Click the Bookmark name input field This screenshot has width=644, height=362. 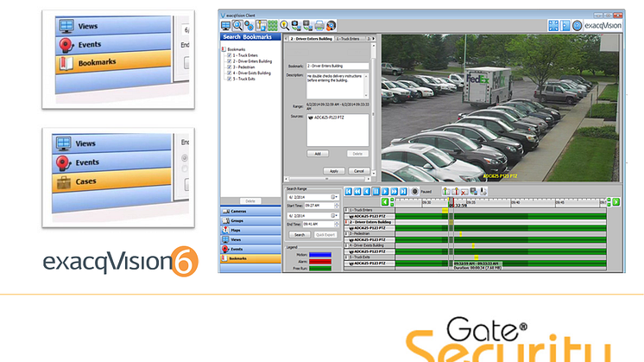(x=338, y=66)
